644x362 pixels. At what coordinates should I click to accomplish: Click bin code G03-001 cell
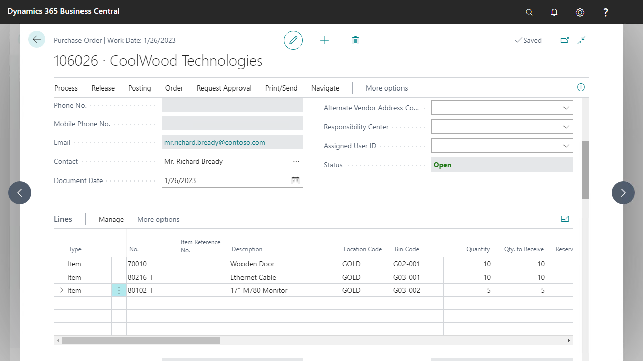click(x=418, y=277)
